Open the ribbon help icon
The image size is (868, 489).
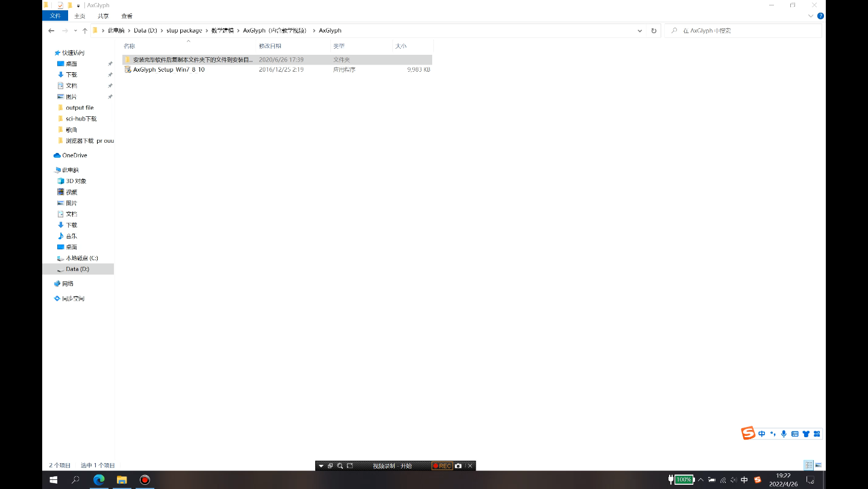point(821,16)
